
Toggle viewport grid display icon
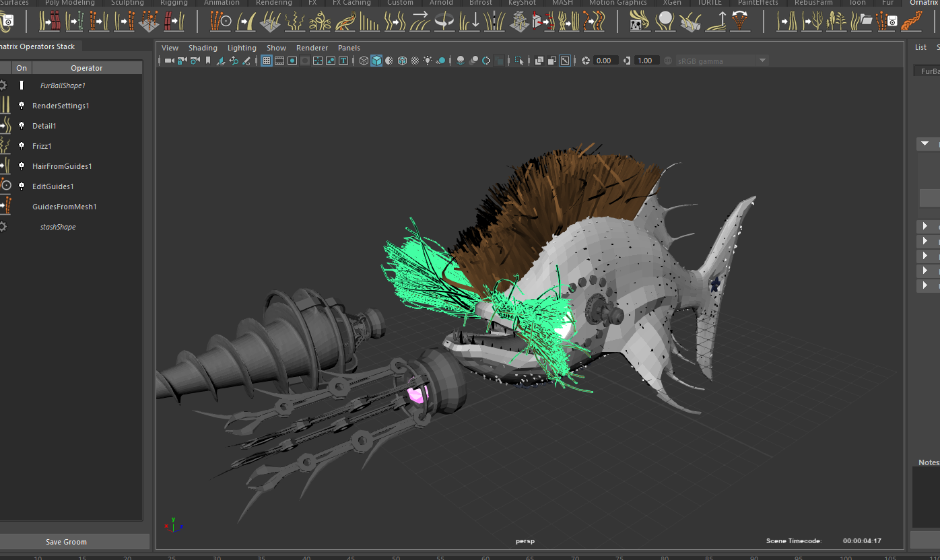pos(267,61)
